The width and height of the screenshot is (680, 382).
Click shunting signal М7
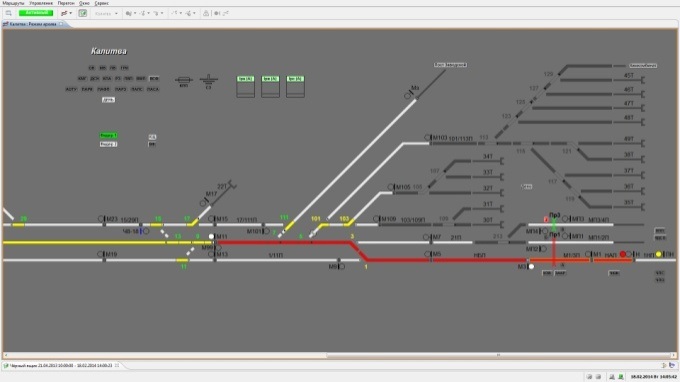427,237
